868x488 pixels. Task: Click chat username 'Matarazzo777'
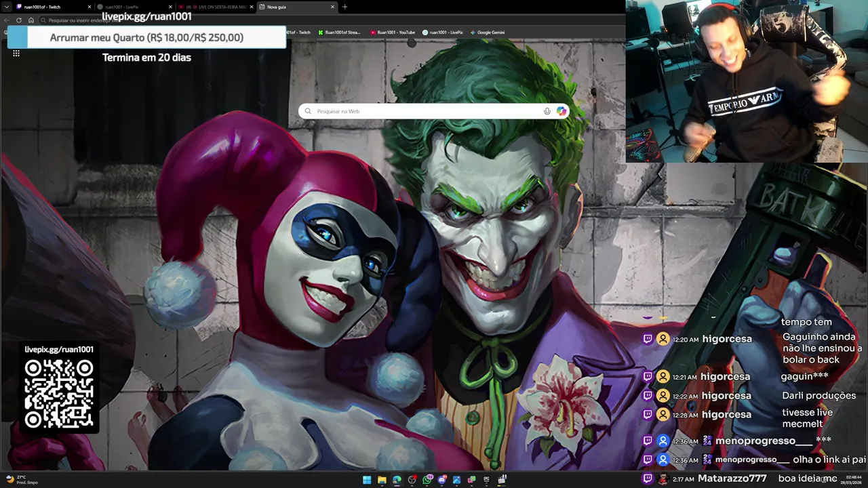[732, 479]
